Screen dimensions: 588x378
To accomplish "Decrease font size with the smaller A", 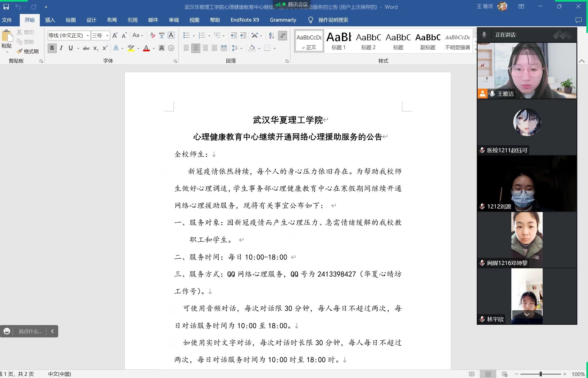I will click(124, 35).
